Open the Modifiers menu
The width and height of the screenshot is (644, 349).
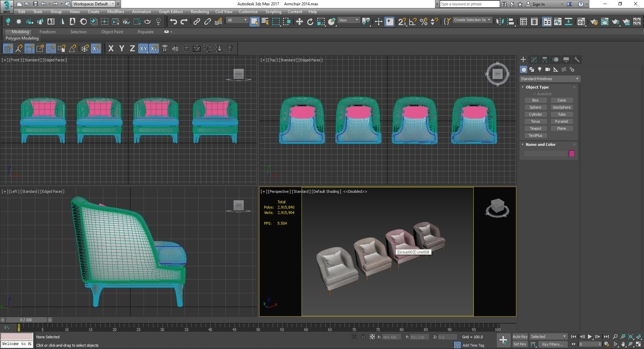(x=116, y=12)
